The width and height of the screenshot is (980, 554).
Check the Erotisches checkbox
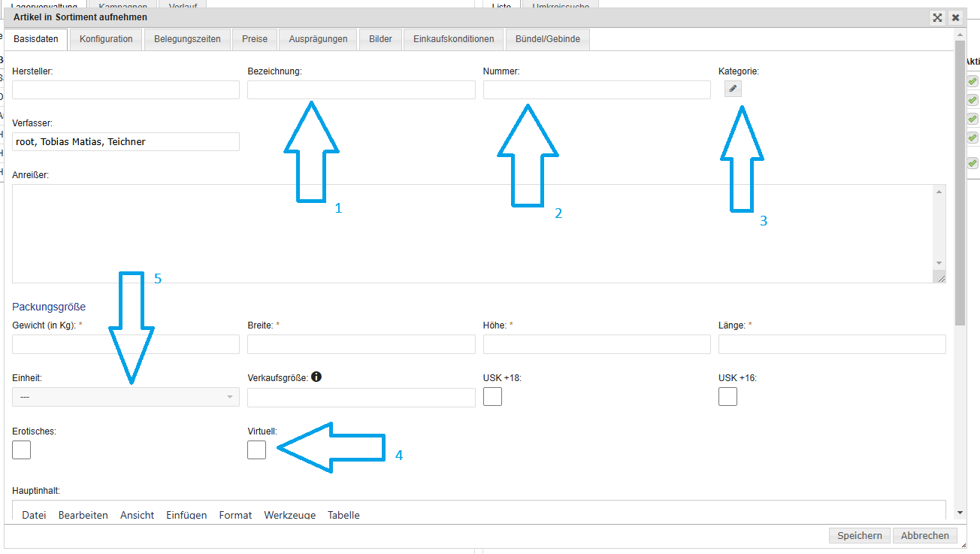pos(22,450)
